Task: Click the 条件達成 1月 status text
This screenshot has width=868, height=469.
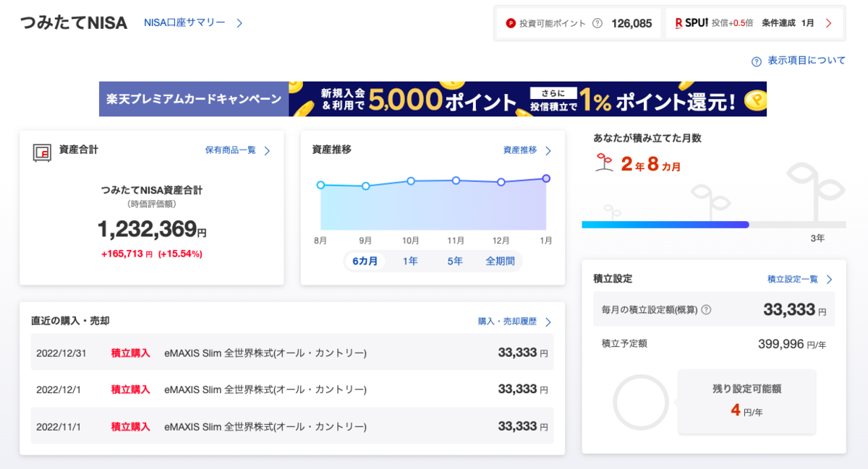Action: point(788,23)
